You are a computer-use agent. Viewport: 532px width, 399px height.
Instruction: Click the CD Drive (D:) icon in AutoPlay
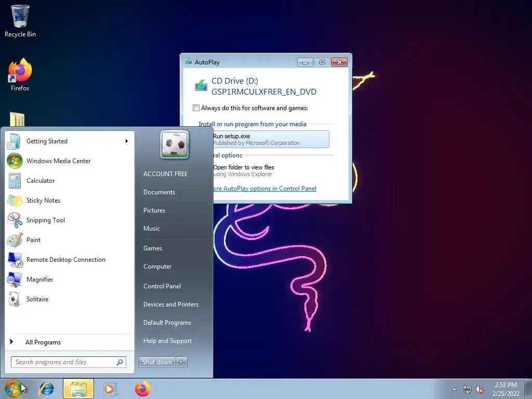pos(201,86)
